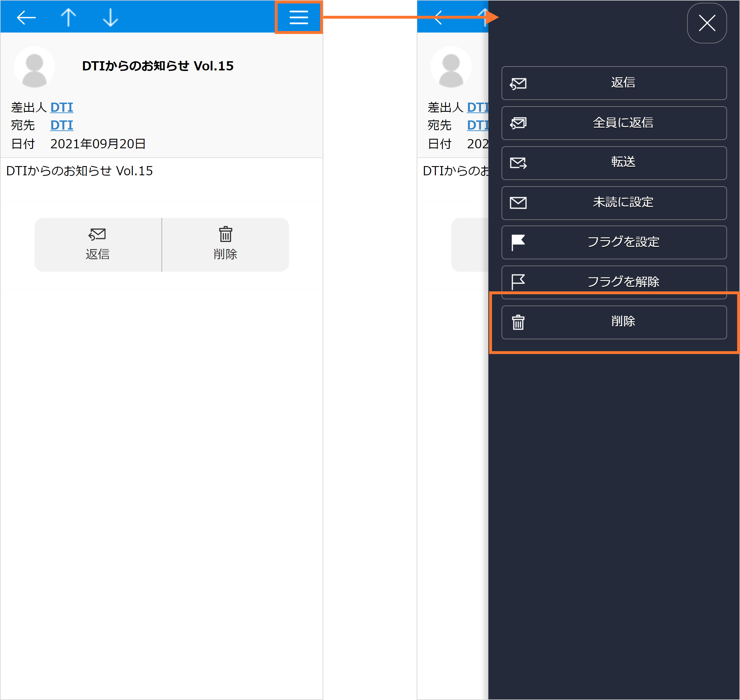This screenshot has height=700, width=740.
Task: Select 全員に返信 in the side menu
Action: pos(614,123)
